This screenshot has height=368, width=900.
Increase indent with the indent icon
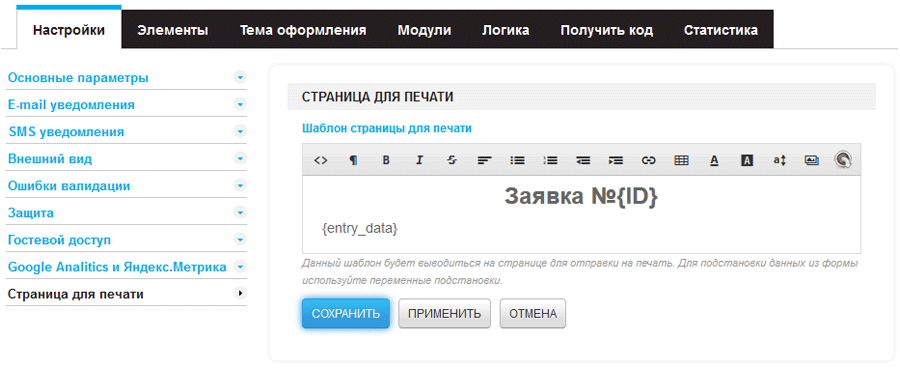coord(615,161)
